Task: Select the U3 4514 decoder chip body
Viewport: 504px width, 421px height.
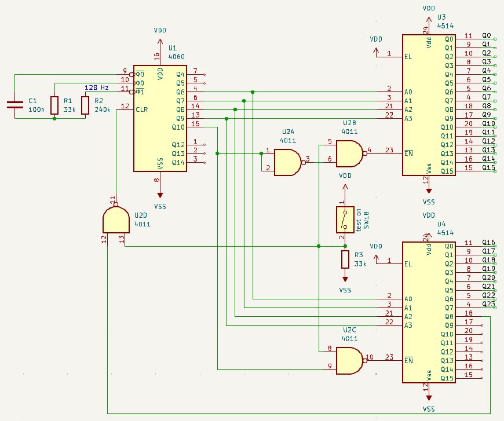Action: 429,105
